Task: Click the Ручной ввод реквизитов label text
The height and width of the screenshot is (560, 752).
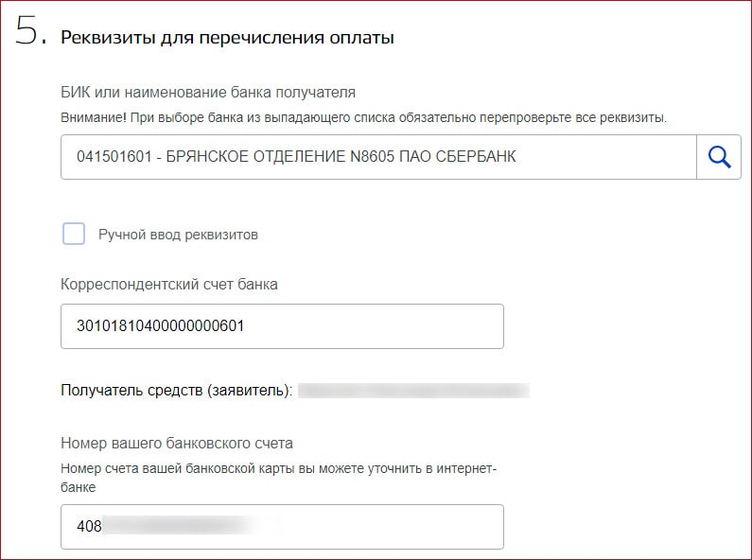Action: click(178, 235)
